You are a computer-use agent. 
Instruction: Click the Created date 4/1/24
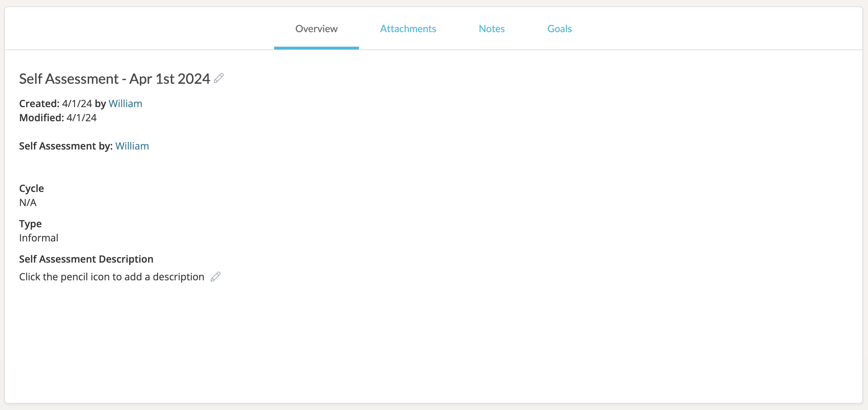point(77,104)
